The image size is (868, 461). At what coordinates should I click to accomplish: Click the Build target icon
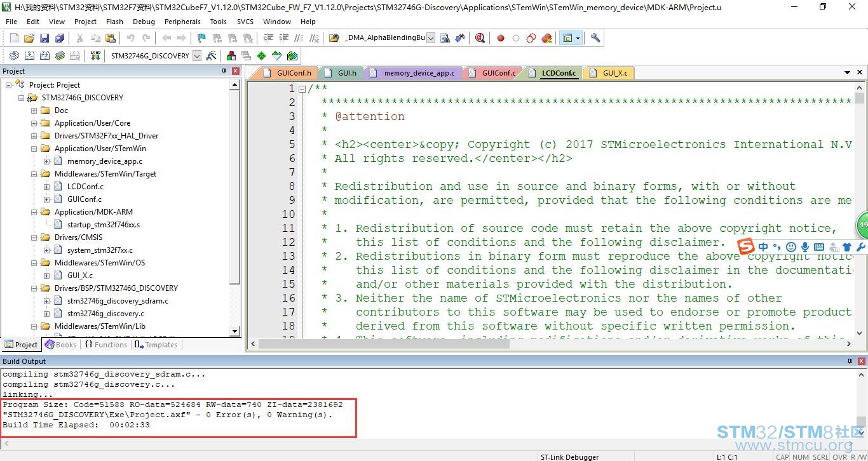(30, 56)
